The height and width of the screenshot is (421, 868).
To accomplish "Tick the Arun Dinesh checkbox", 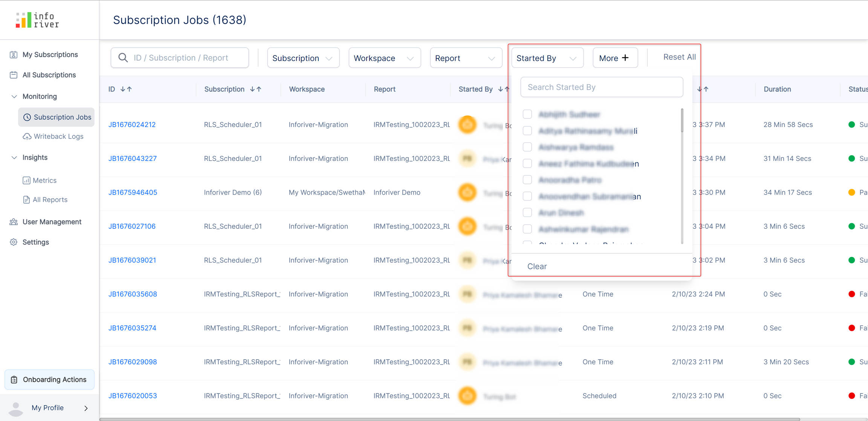I will 527,213.
